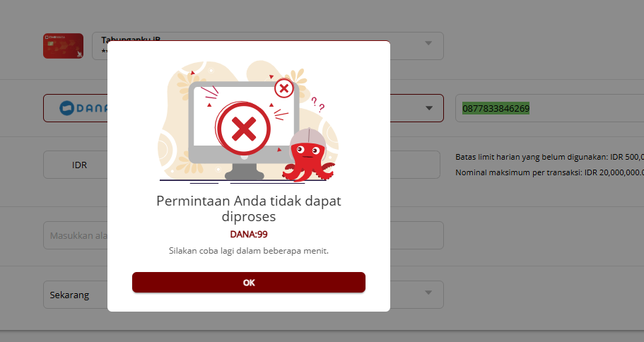Open the Tabunganku iB account dropdown arrow
Screen dimensions: 644x342
point(428,43)
